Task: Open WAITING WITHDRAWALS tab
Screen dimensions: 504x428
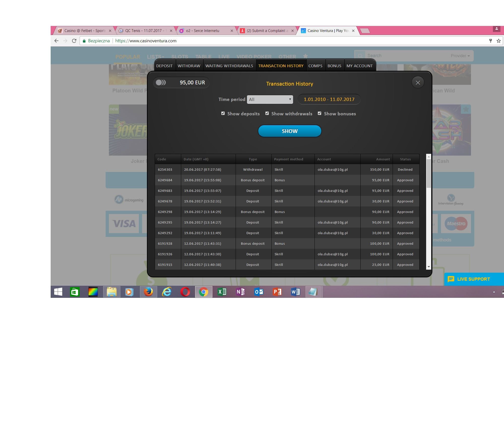Action: tap(229, 66)
